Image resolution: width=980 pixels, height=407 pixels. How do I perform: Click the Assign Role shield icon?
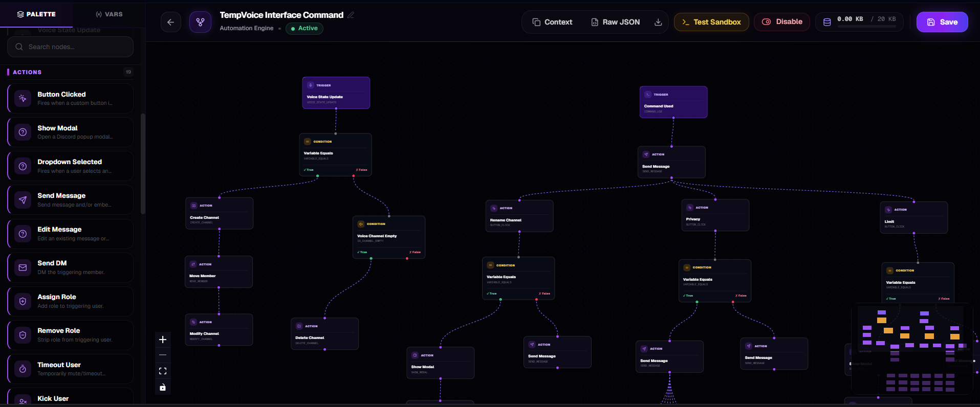click(x=23, y=301)
